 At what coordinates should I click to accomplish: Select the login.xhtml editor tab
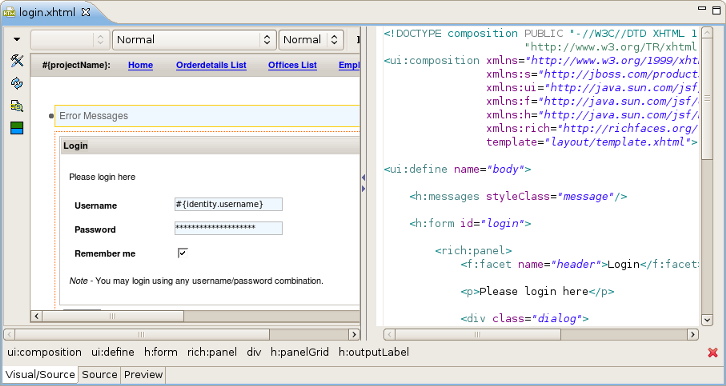tap(46, 12)
